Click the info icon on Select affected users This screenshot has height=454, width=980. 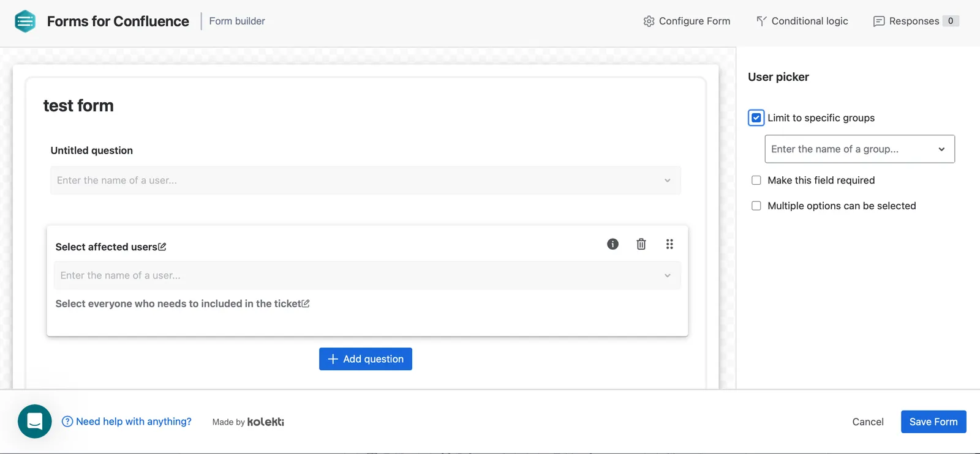(x=612, y=244)
